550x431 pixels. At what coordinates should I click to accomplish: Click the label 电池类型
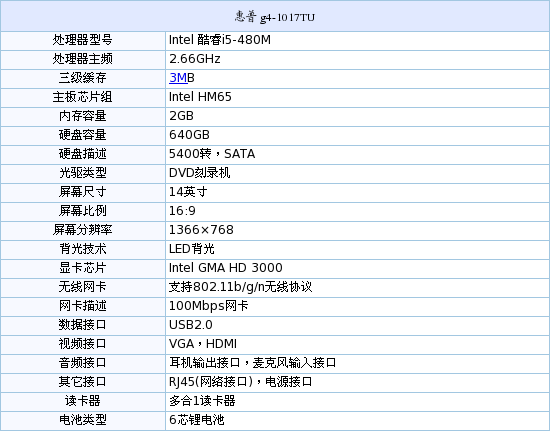(82, 420)
